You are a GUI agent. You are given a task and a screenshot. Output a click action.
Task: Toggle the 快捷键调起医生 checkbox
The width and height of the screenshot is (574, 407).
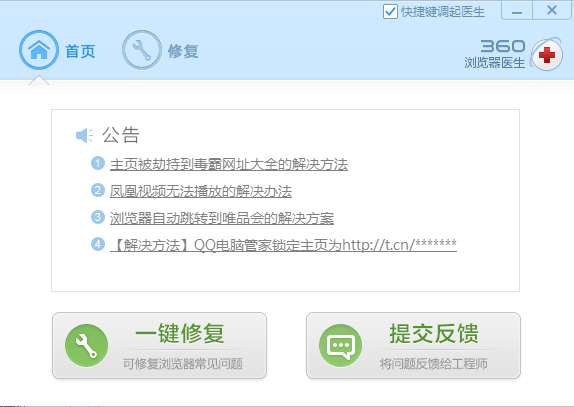[x=390, y=11]
